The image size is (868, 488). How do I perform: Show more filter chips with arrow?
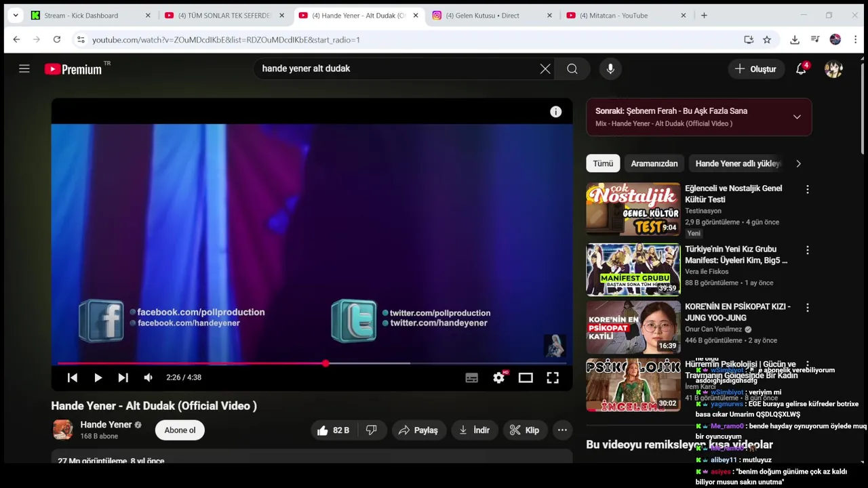pos(798,163)
